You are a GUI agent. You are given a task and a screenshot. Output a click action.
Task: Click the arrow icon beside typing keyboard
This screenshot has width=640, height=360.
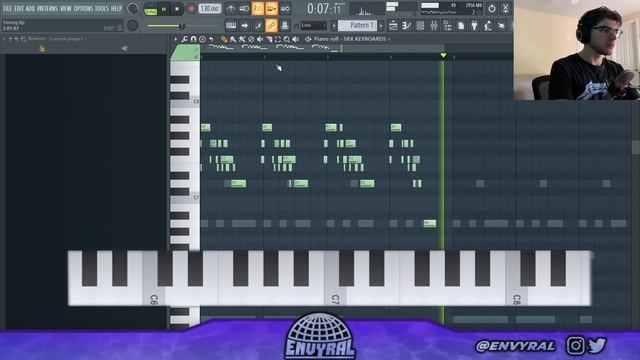tap(244, 25)
